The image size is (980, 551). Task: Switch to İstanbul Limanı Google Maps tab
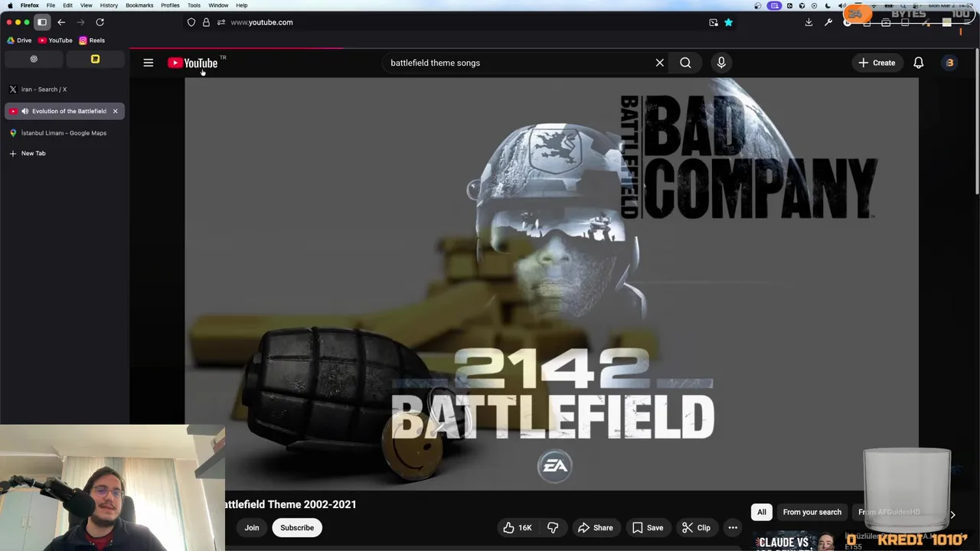(64, 133)
